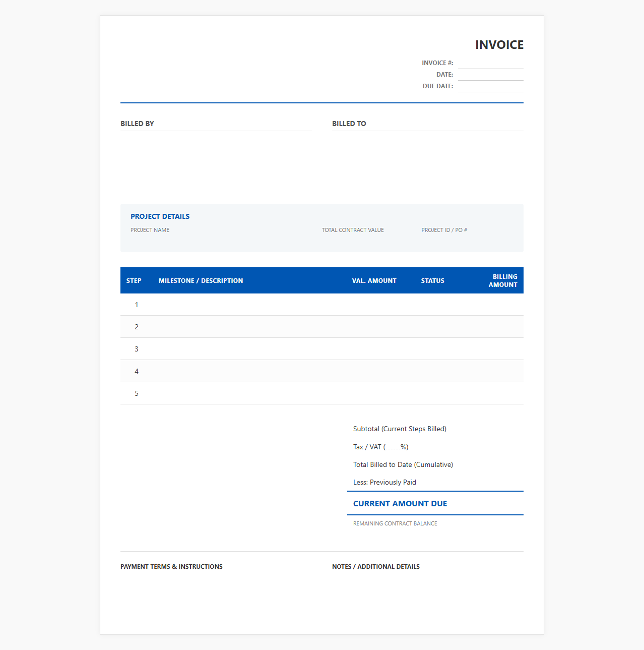The width and height of the screenshot is (644, 650).
Task: Click the BILLED BY heading
Action: coord(137,124)
